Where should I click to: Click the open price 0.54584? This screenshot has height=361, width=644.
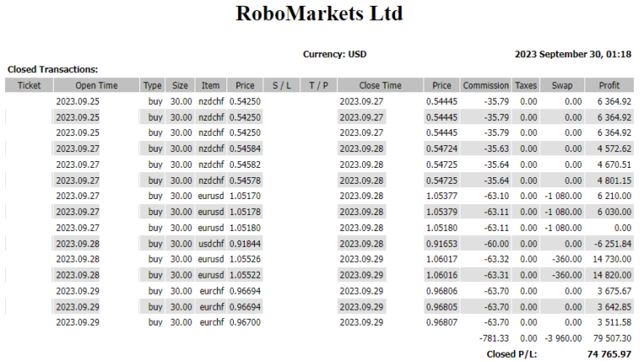click(245, 149)
